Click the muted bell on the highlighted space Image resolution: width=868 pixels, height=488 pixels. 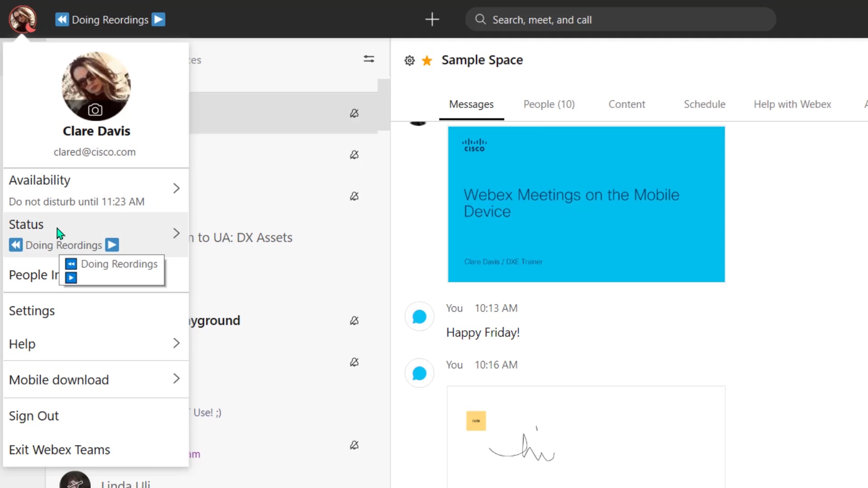coord(354,113)
